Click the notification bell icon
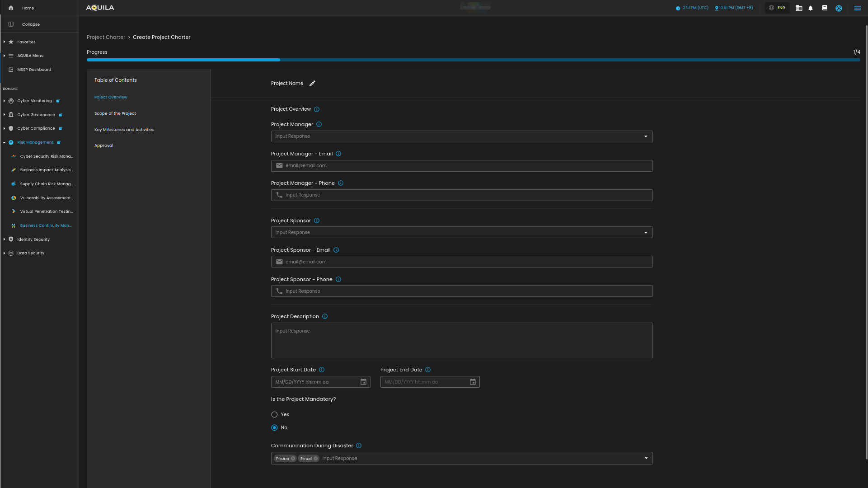868x488 pixels. [811, 8]
